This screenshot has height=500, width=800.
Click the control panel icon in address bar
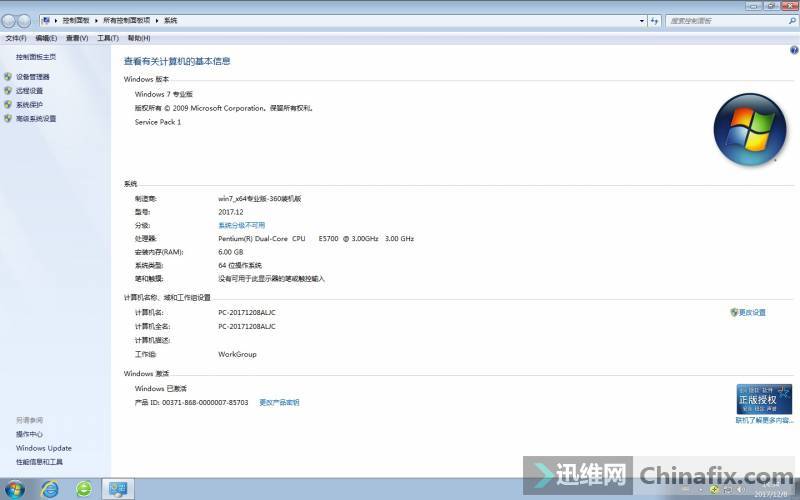(x=46, y=20)
